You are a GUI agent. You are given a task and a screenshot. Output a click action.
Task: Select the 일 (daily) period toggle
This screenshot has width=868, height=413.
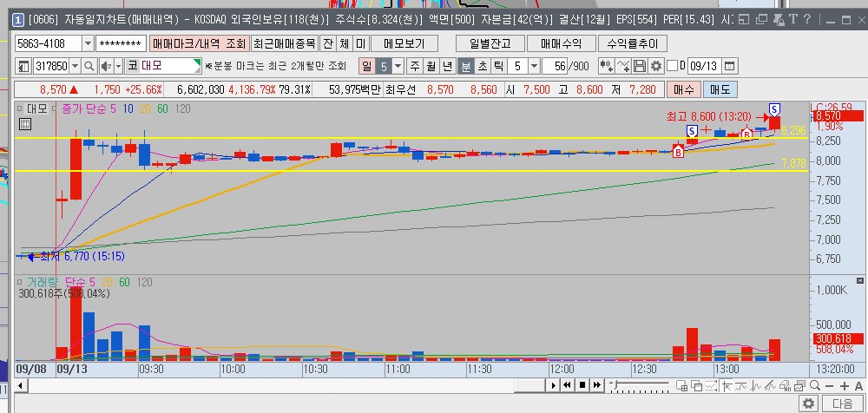[366, 66]
